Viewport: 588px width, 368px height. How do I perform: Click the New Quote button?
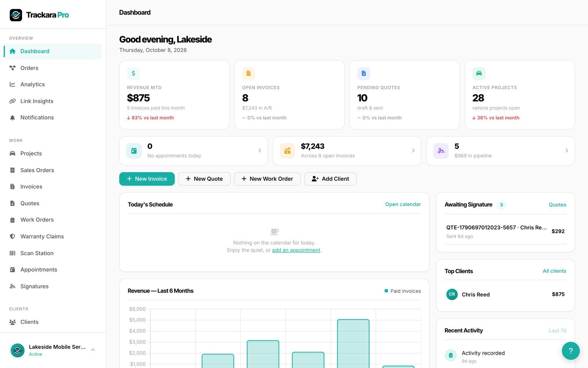click(204, 179)
